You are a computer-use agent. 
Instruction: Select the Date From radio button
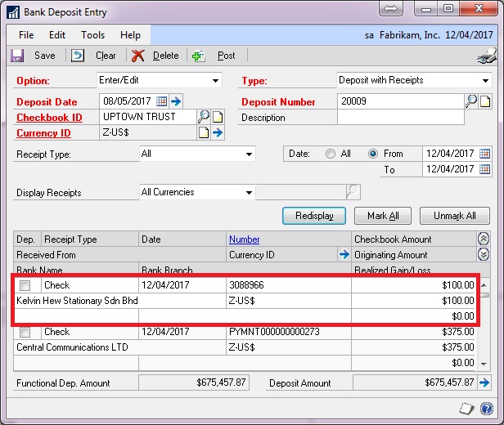[x=372, y=154]
